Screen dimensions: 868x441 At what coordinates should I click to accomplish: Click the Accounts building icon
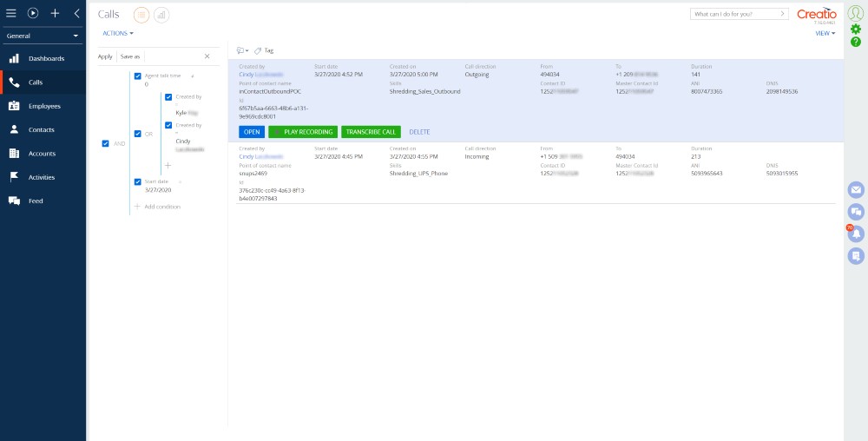[x=15, y=154]
